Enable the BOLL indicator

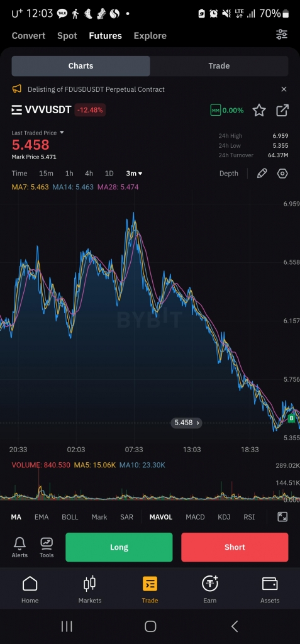point(70,517)
